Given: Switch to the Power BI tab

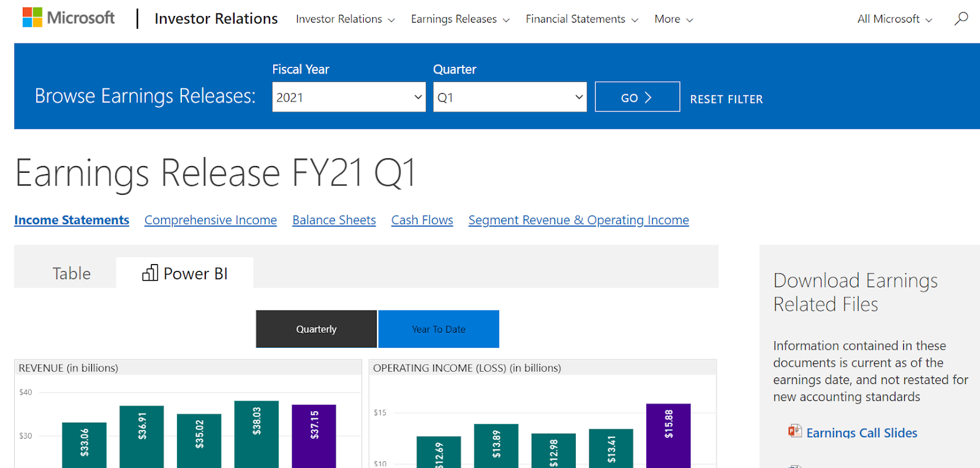Looking at the screenshot, I should pyautogui.click(x=184, y=273).
